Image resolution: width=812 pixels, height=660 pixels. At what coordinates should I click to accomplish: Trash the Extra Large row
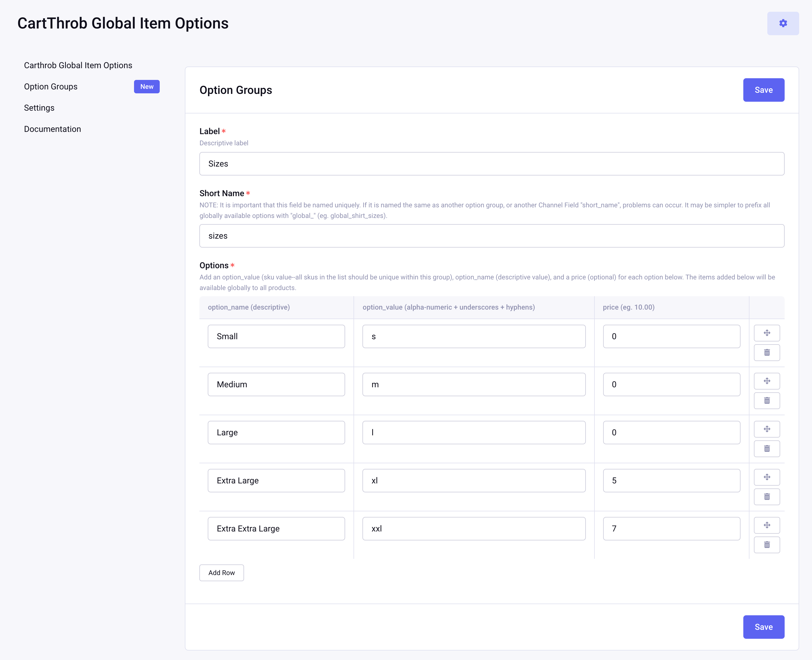coord(767,497)
